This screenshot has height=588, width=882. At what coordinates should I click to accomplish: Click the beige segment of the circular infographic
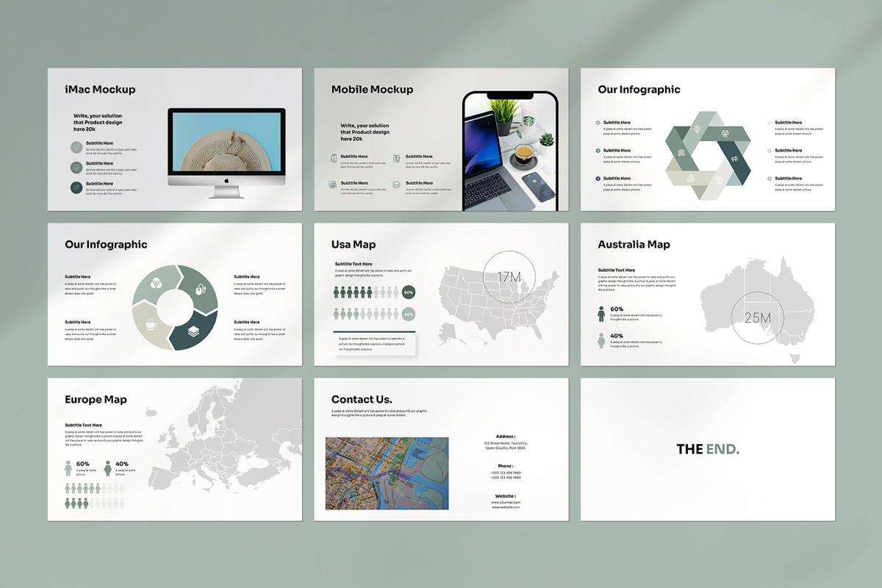tap(152, 324)
